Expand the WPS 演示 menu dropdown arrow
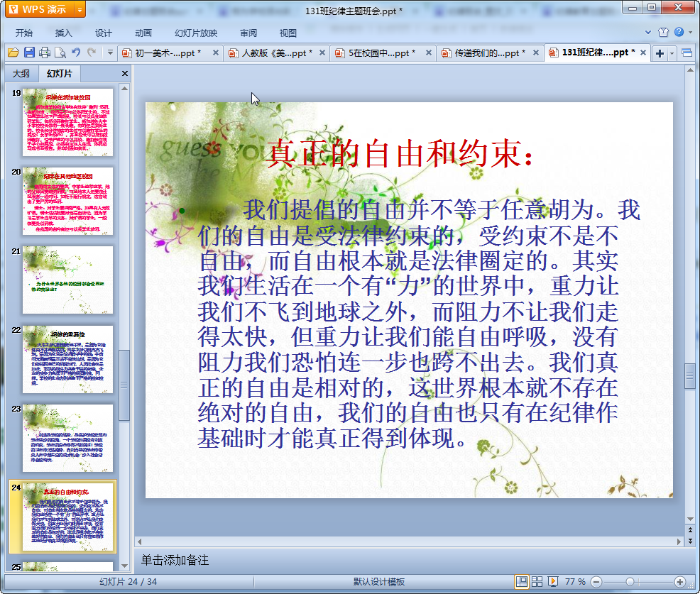700x594 pixels. pyautogui.click(x=80, y=9)
